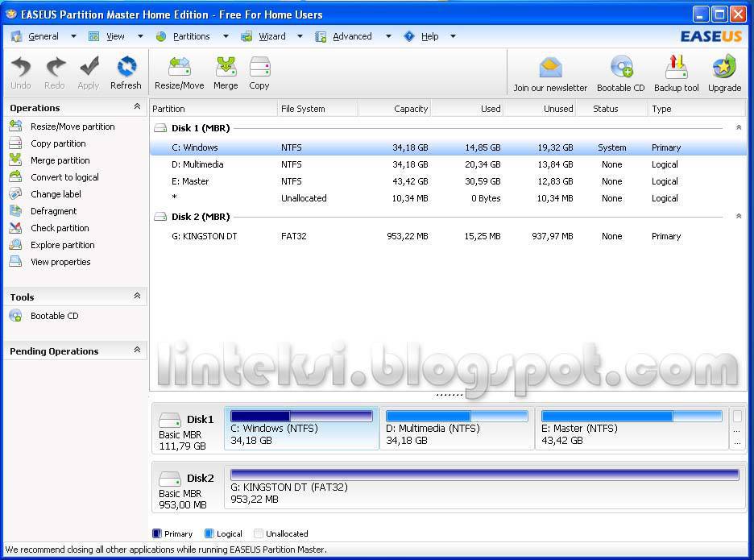Click the Disk 1 (MBR) drive icon in list
Viewport: 754px width, 560px height.
pyautogui.click(x=160, y=128)
